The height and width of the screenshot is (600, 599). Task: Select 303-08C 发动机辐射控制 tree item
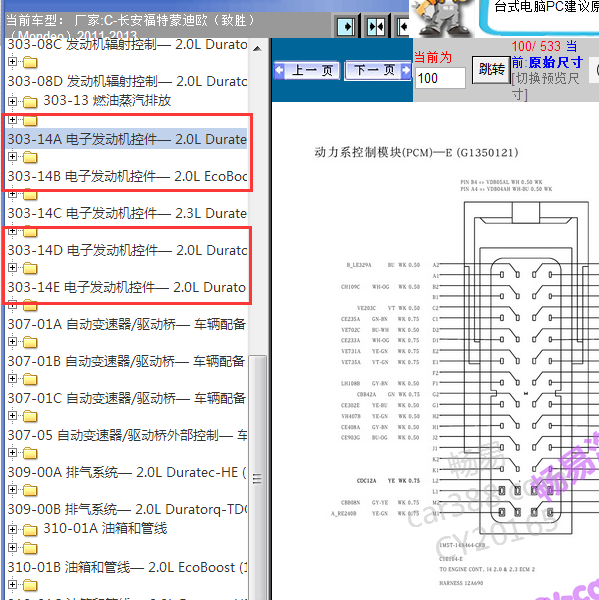click(127, 45)
